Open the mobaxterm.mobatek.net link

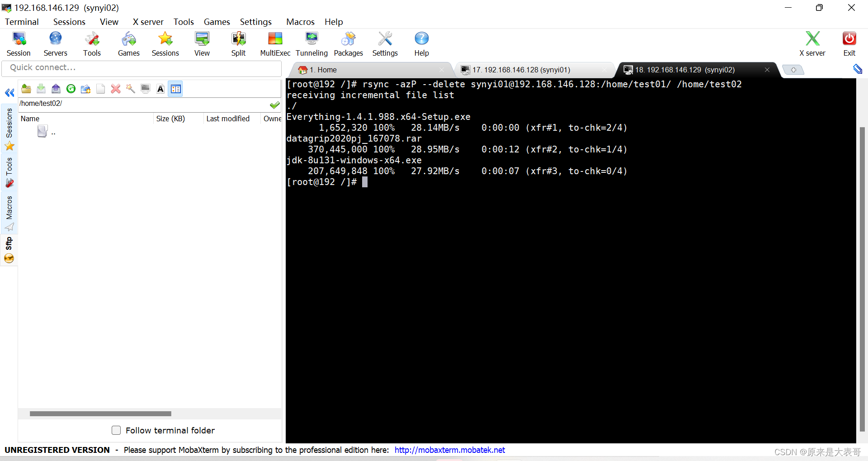pos(450,450)
